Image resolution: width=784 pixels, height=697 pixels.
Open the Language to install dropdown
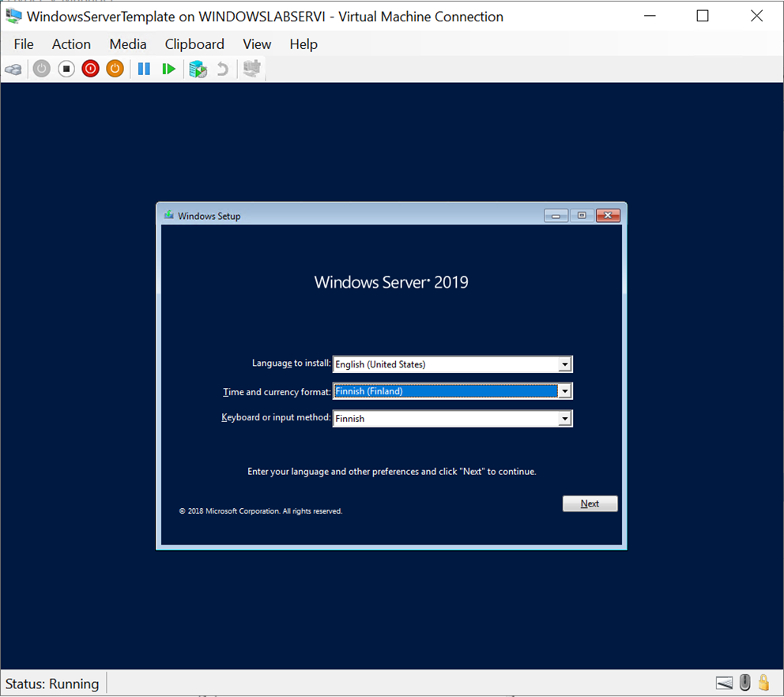coord(565,364)
